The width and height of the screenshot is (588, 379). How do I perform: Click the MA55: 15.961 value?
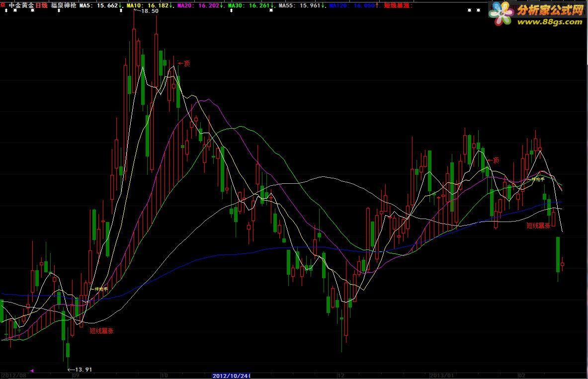click(x=300, y=5)
